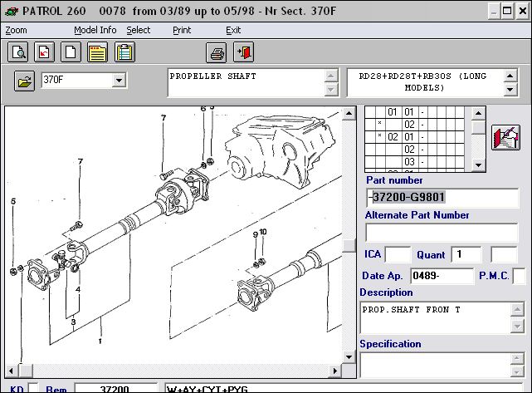Click callout number 5 in diagram
This screenshot has height=393, width=532.
click(x=13, y=201)
